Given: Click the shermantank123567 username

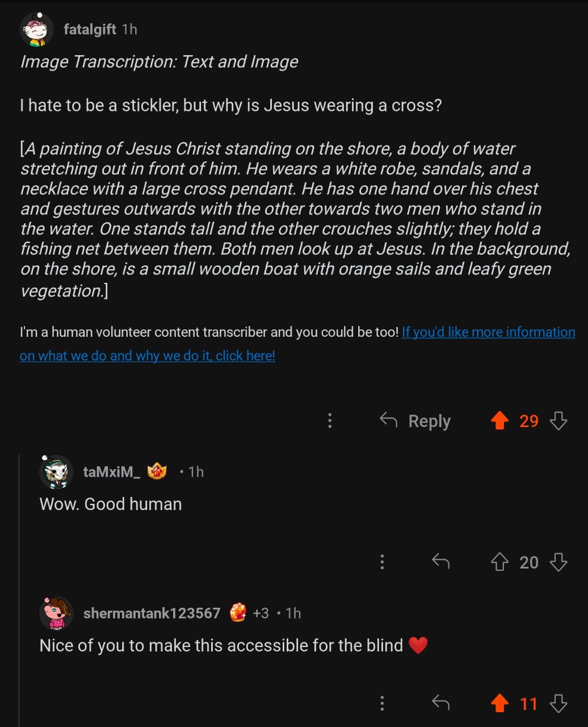Looking at the screenshot, I should (152, 613).
